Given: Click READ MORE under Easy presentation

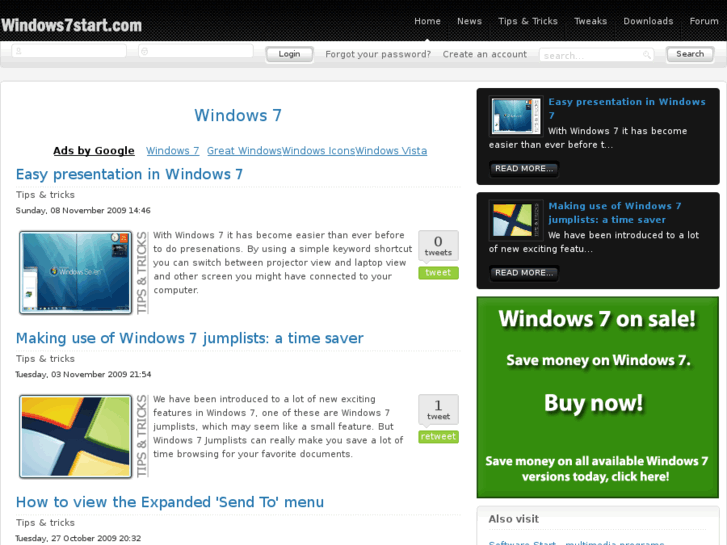Looking at the screenshot, I should pyautogui.click(x=524, y=168).
